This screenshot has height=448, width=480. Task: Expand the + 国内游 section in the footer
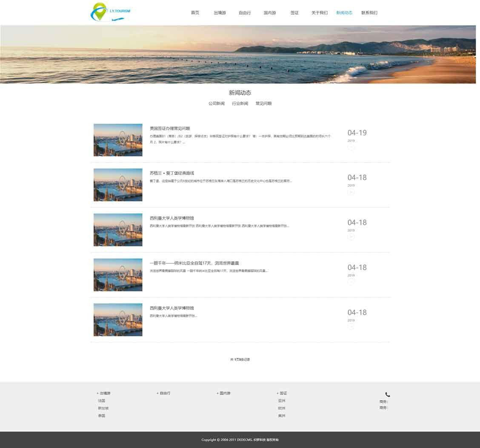[223, 393]
